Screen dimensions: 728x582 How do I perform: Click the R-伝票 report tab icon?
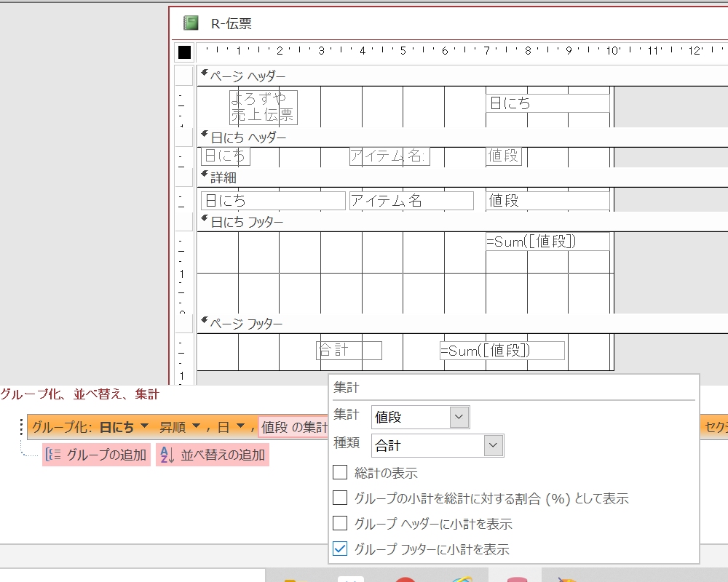[191, 23]
